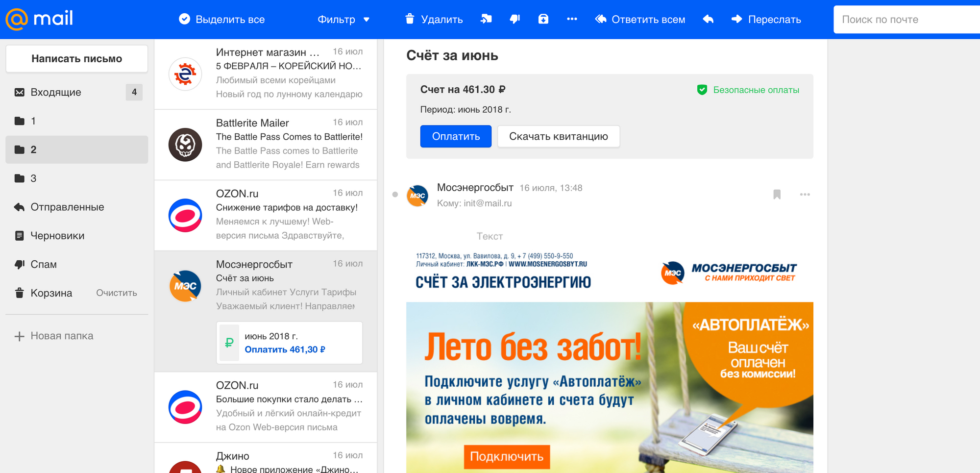This screenshot has width=980, height=473.
Task: Click the WWW.MOSENERGOSBYT.RU link
Action: point(547,264)
